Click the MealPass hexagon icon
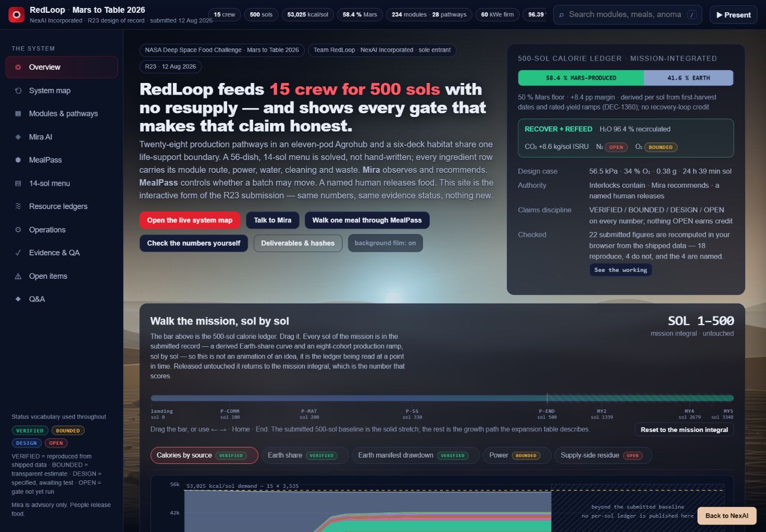 coord(18,160)
